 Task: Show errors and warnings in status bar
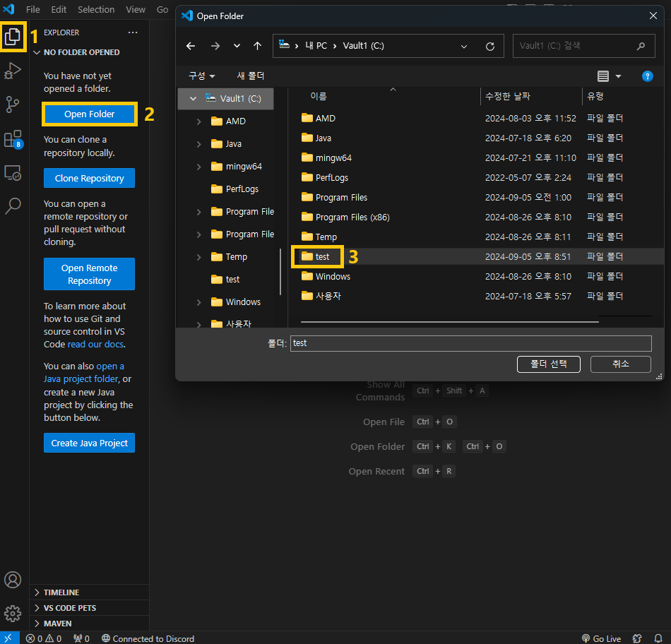coord(44,638)
